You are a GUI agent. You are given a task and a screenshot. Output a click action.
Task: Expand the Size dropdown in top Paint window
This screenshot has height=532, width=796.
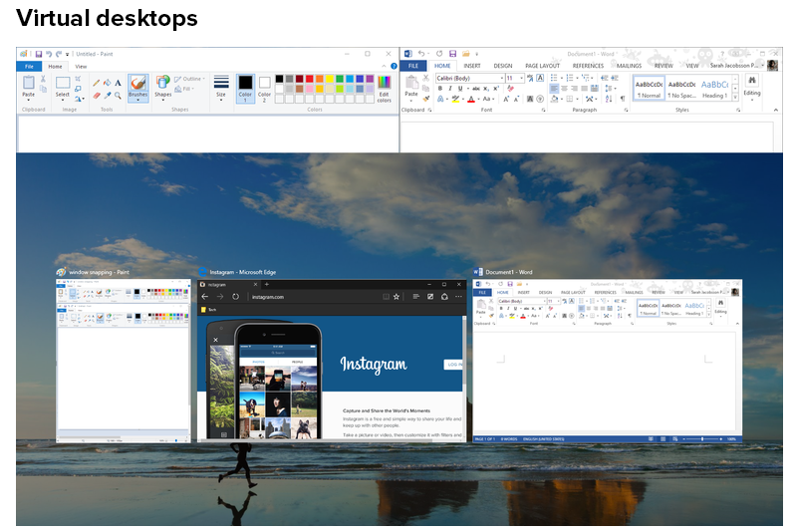(221, 100)
